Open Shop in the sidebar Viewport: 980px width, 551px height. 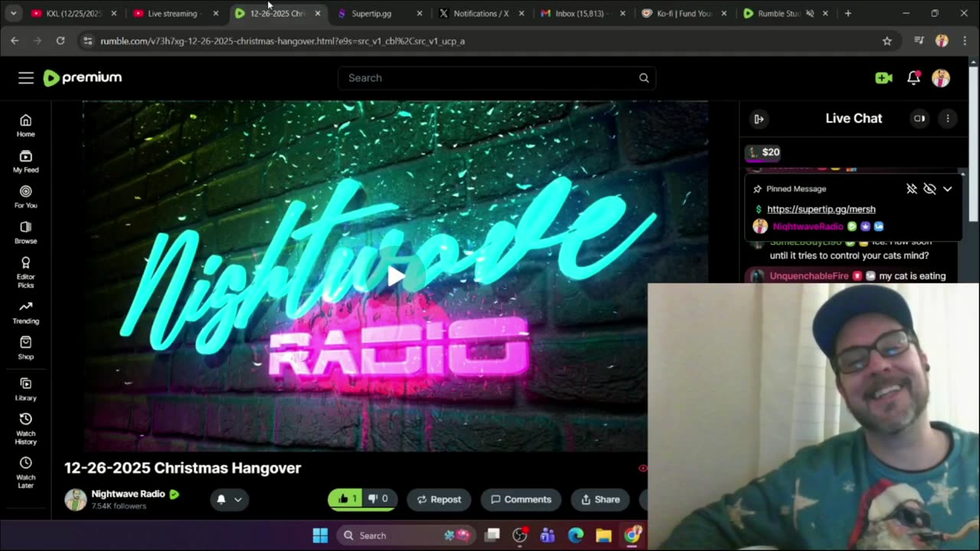pyautogui.click(x=25, y=348)
